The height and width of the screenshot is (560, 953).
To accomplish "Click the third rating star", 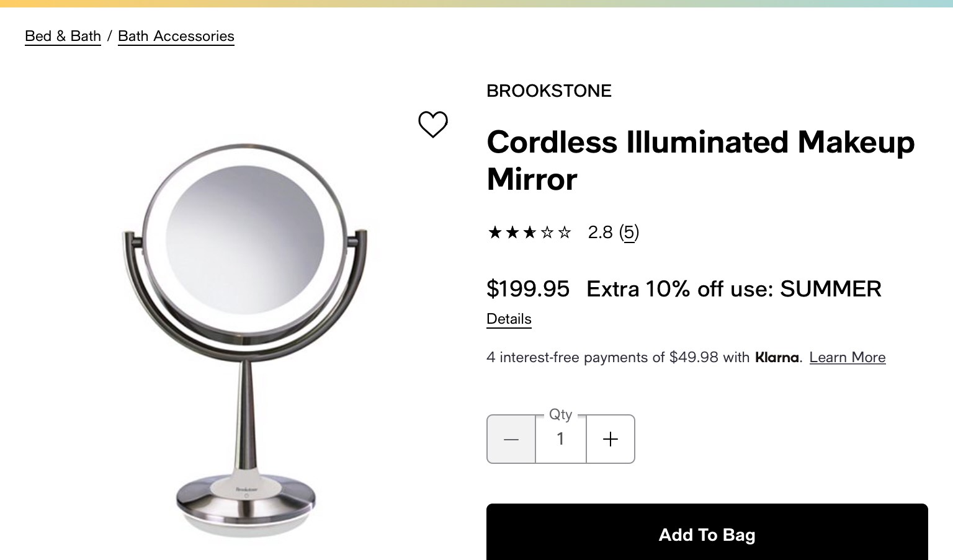I will coord(530,232).
